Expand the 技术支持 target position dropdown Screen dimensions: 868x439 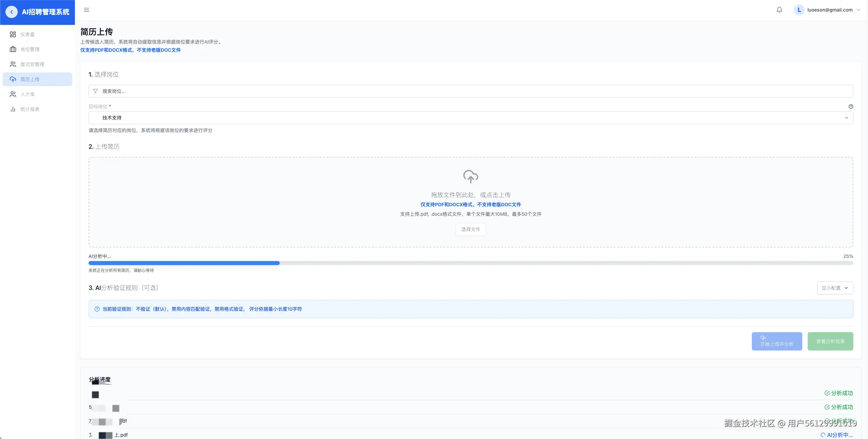[x=470, y=118]
